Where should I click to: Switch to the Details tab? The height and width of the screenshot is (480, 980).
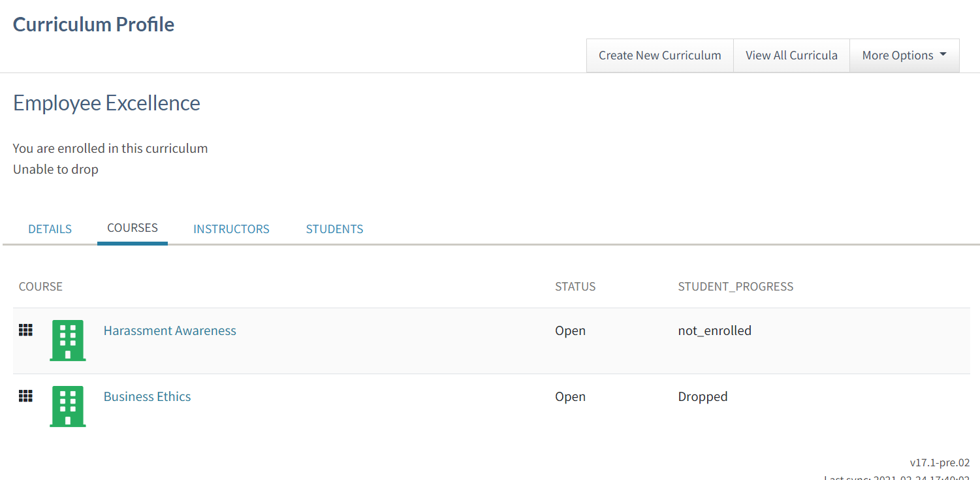pos(50,229)
